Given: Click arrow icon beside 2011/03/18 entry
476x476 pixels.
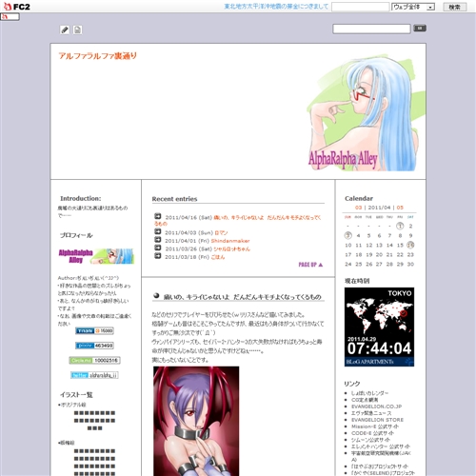Looking at the screenshot, I should pos(158,256).
